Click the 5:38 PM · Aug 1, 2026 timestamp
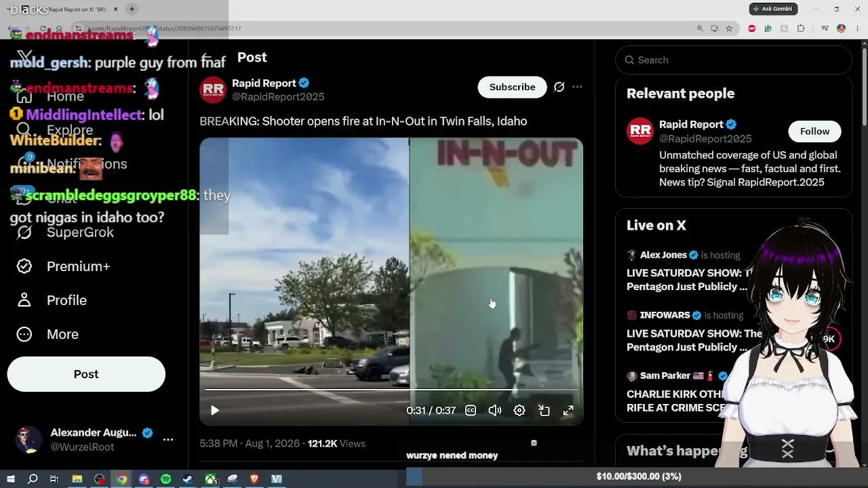Screen dimensions: 868x488 coord(250,443)
